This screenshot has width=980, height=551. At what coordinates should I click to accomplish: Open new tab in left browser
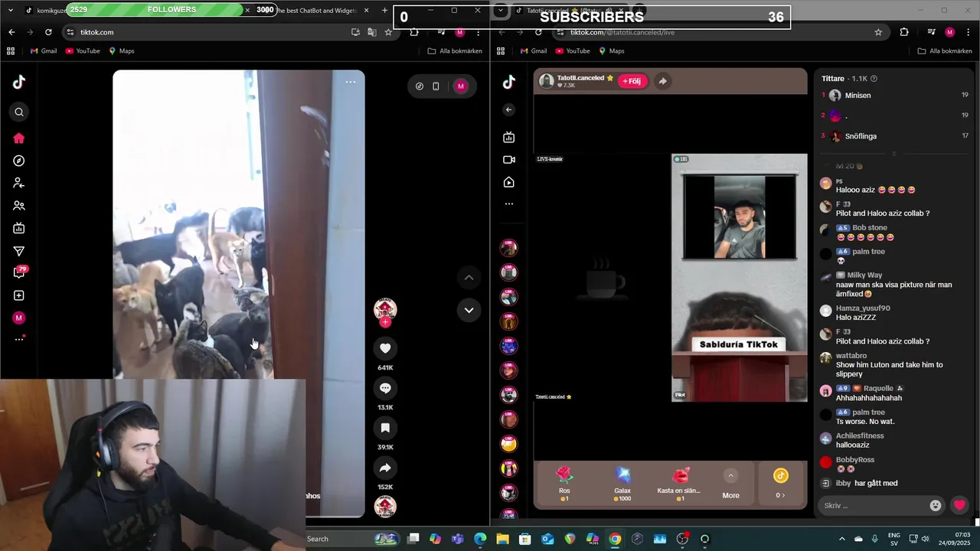[384, 11]
